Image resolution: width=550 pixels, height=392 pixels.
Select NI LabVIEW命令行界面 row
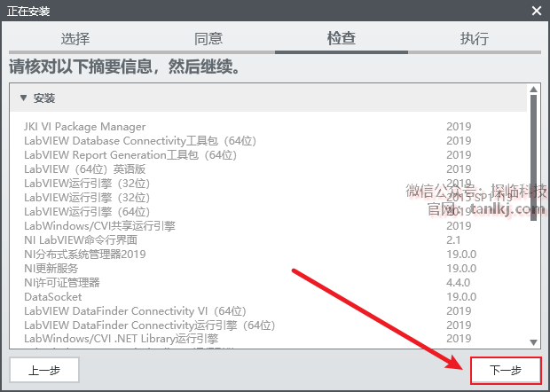268,239
